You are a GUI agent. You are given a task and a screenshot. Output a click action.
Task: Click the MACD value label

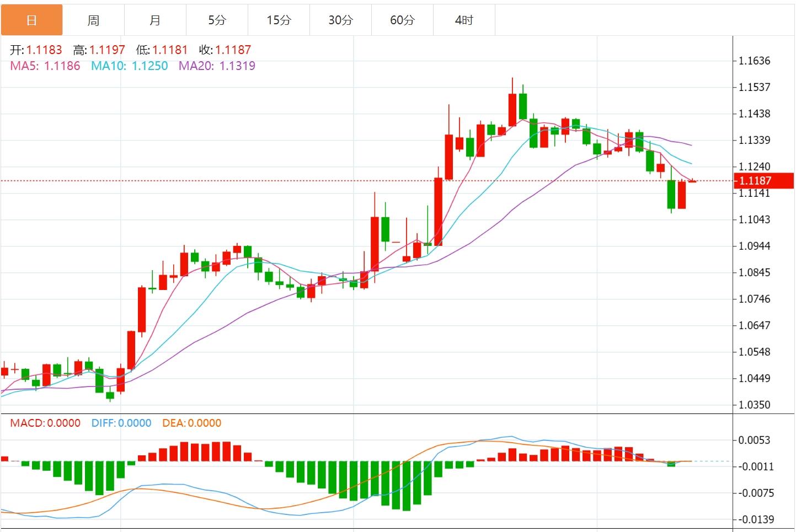click(x=45, y=423)
